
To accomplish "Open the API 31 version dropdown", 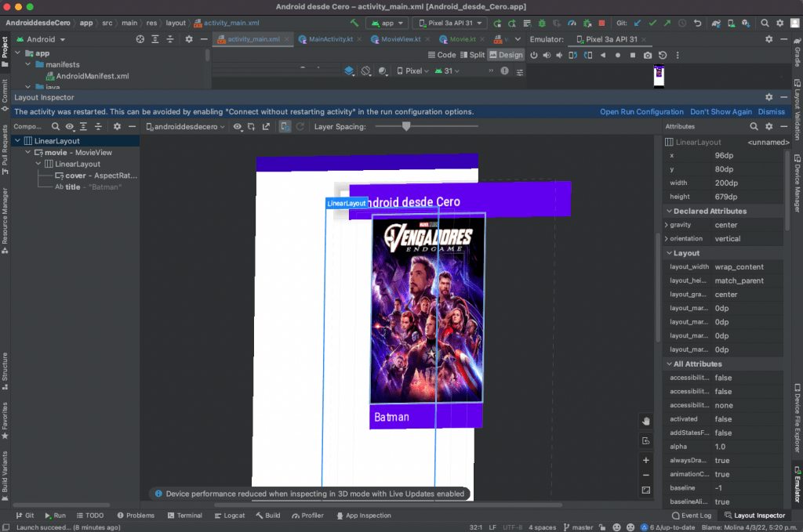I will click(447, 71).
